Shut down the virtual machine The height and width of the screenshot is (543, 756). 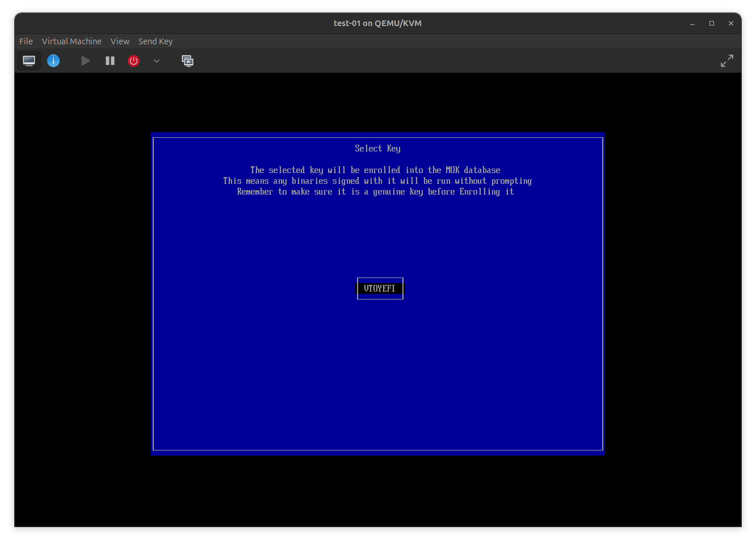pyautogui.click(x=133, y=61)
